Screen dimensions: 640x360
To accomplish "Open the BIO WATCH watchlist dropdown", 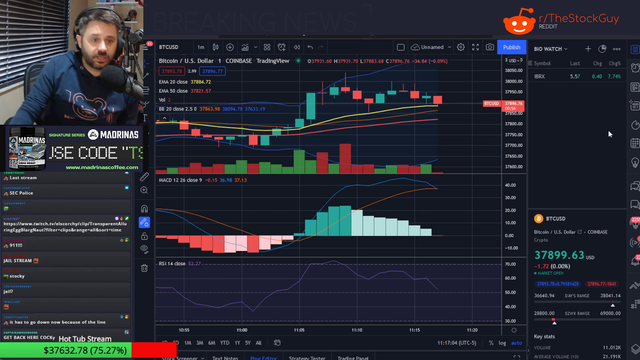I will 551,49.
